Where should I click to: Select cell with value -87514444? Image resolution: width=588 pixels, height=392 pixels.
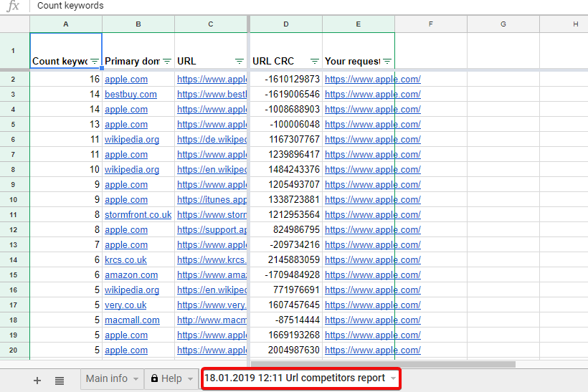click(x=286, y=320)
